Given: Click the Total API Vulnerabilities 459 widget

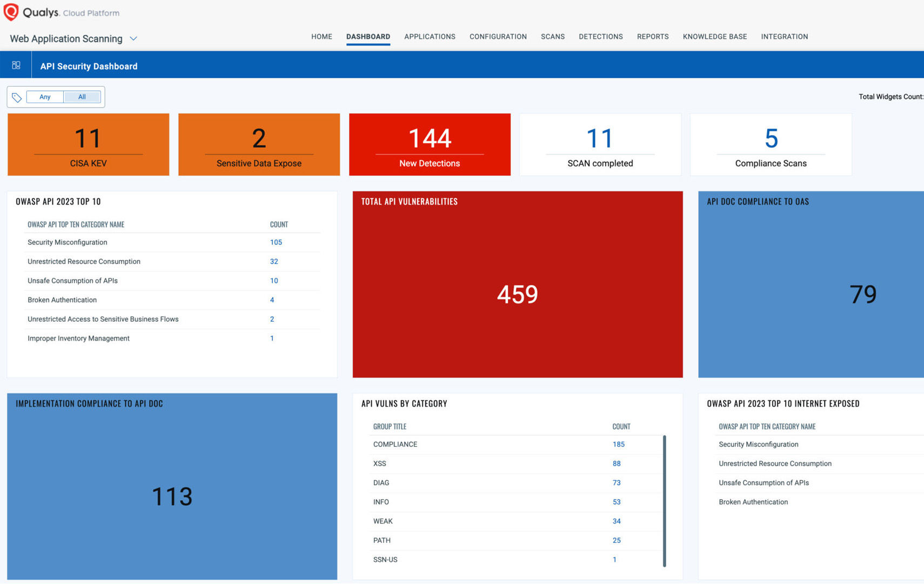Looking at the screenshot, I should [517, 294].
